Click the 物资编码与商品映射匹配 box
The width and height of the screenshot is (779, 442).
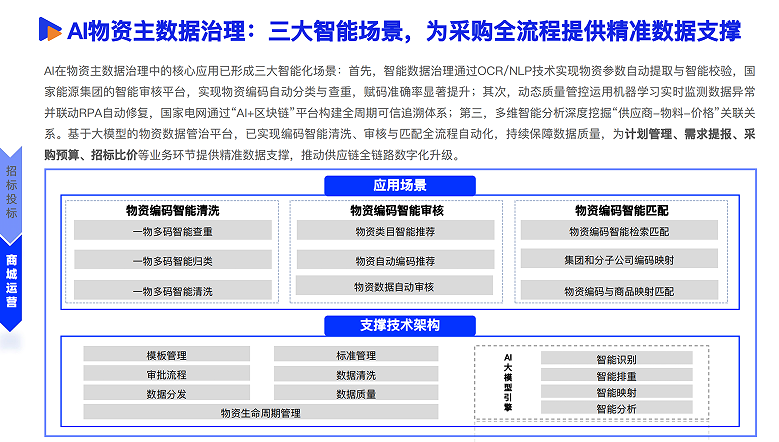[x=619, y=291]
